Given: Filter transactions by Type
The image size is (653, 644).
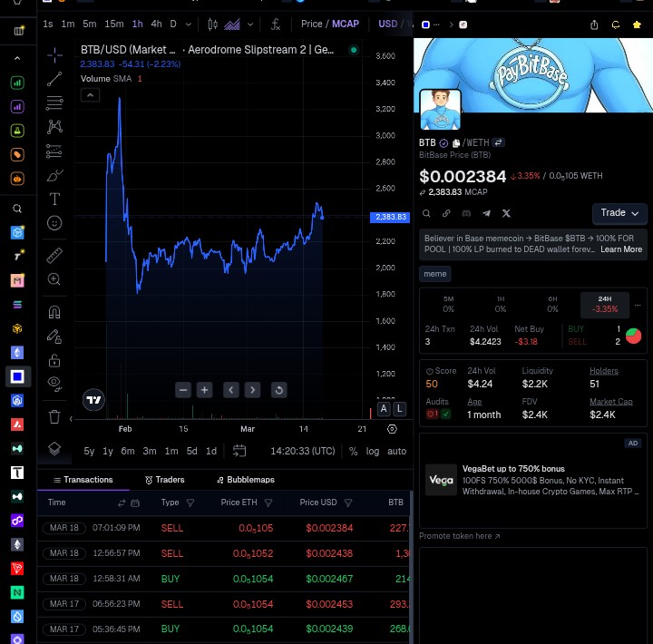Looking at the screenshot, I should [x=190, y=503].
